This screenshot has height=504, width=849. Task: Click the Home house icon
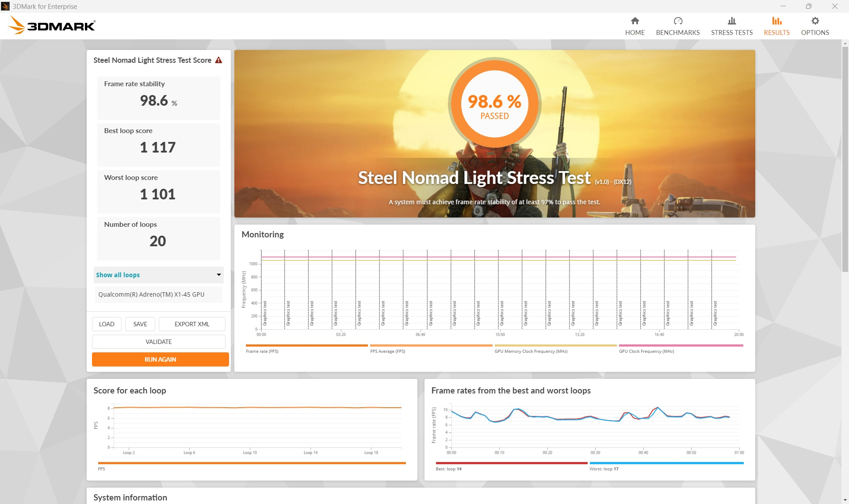coord(635,21)
